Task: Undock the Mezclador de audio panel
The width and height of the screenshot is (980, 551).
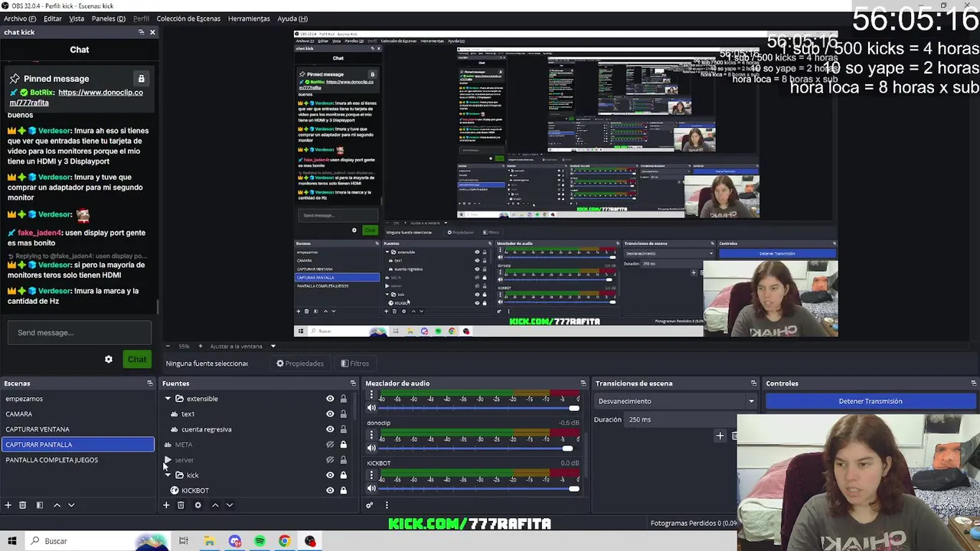Action: pos(583,383)
